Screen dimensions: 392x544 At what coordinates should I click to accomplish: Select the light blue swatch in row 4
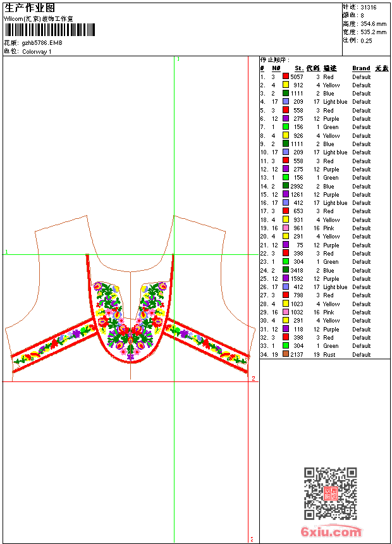click(x=286, y=102)
